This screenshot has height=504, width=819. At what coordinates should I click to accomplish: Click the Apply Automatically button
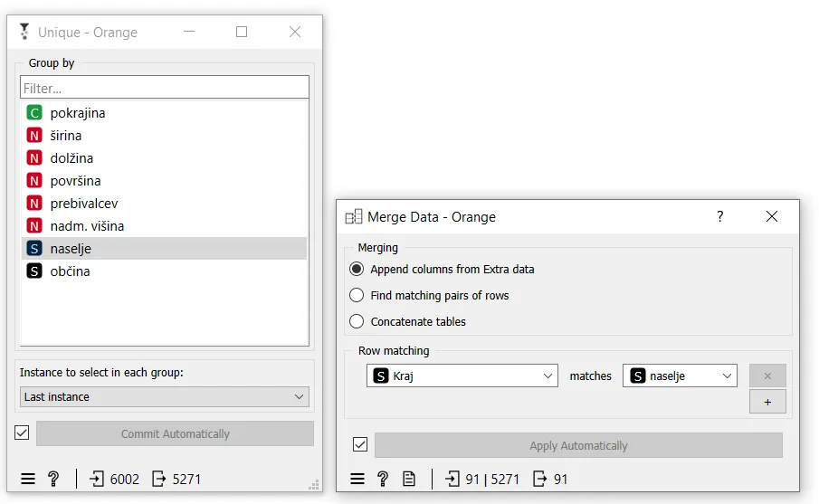tap(579, 445)
